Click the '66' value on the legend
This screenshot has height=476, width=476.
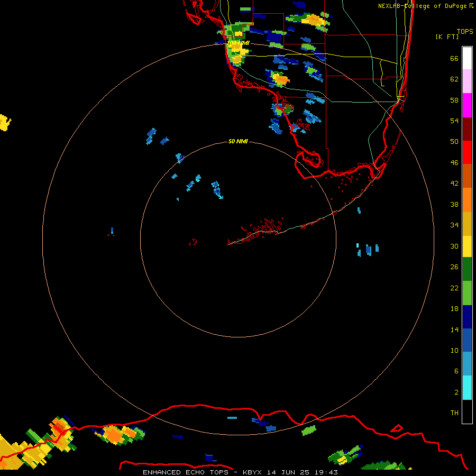click(454, 58)
